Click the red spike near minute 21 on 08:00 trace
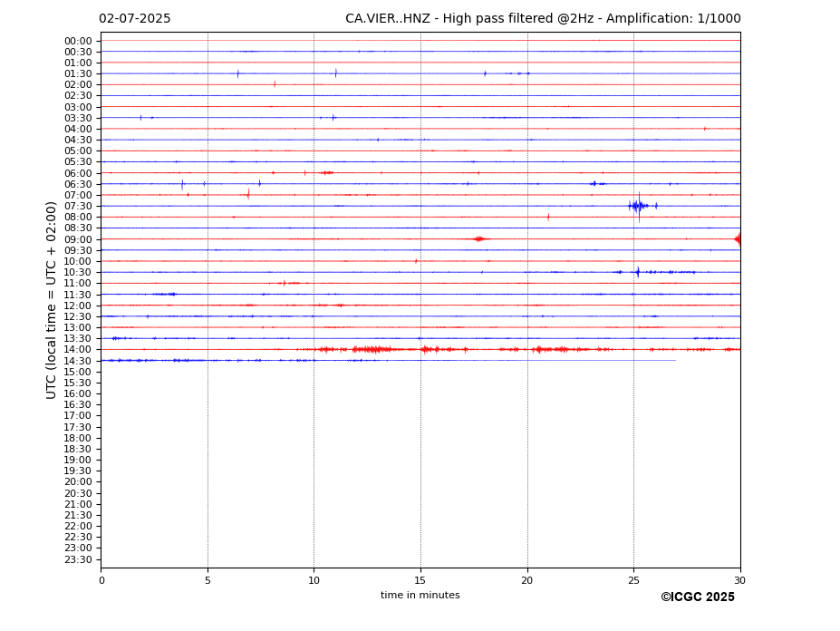The height and width of the screenshot is (631, 840). tap(548, 217)
